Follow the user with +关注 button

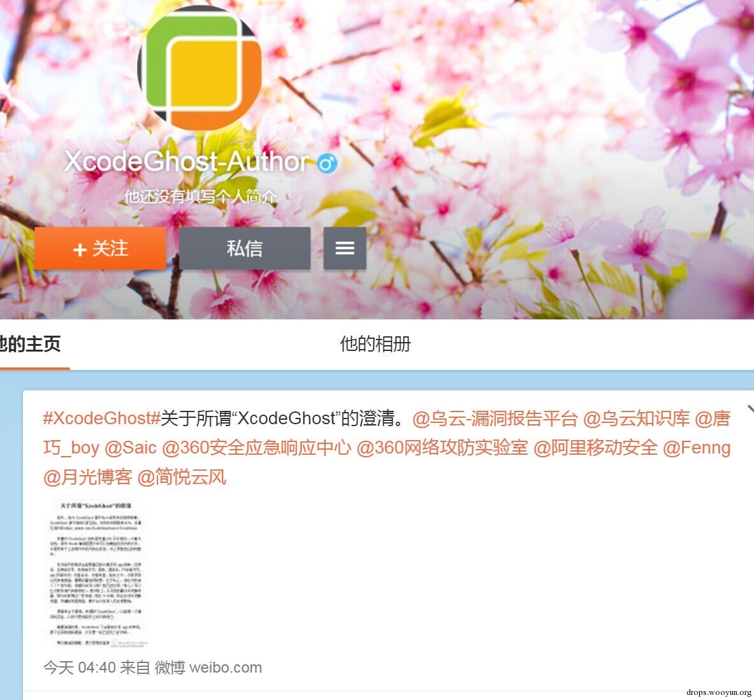(100, 248)
